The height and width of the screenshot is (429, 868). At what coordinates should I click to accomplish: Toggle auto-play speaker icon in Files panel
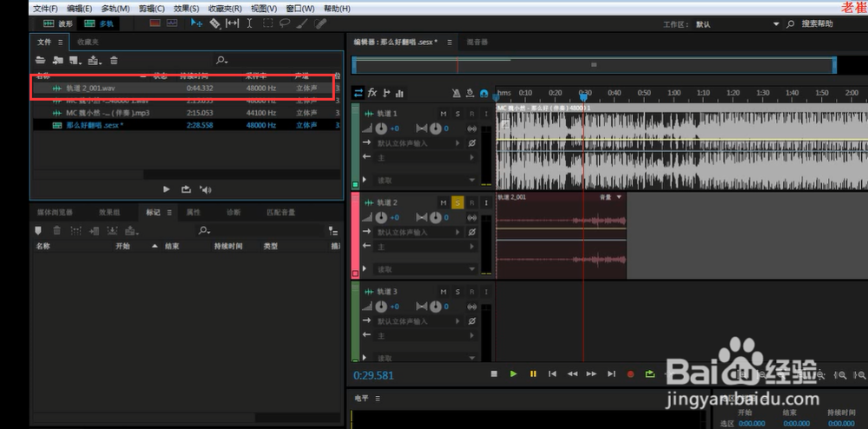click(206, 190)
